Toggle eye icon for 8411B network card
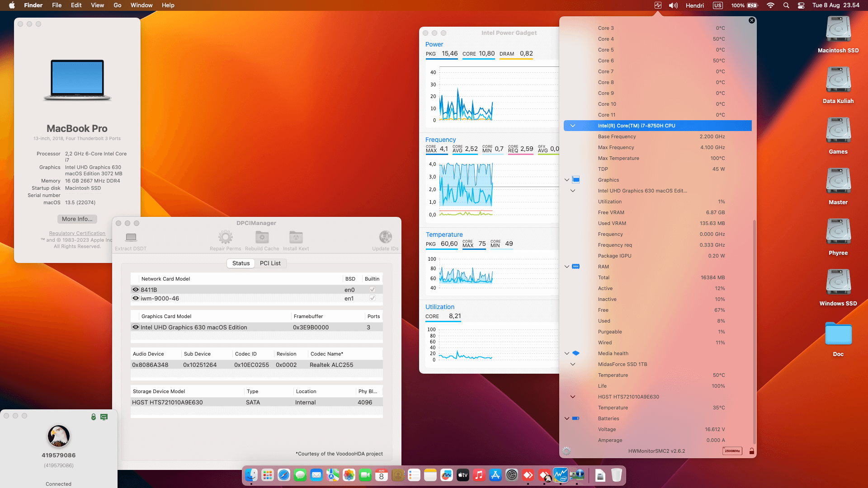This screenshot has width=868, height=488. (135, 290)
